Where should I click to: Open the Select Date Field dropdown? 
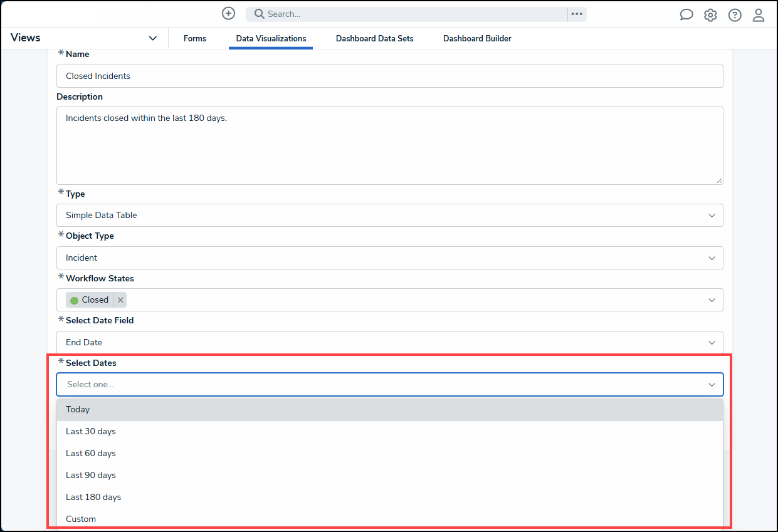[389, 343]
